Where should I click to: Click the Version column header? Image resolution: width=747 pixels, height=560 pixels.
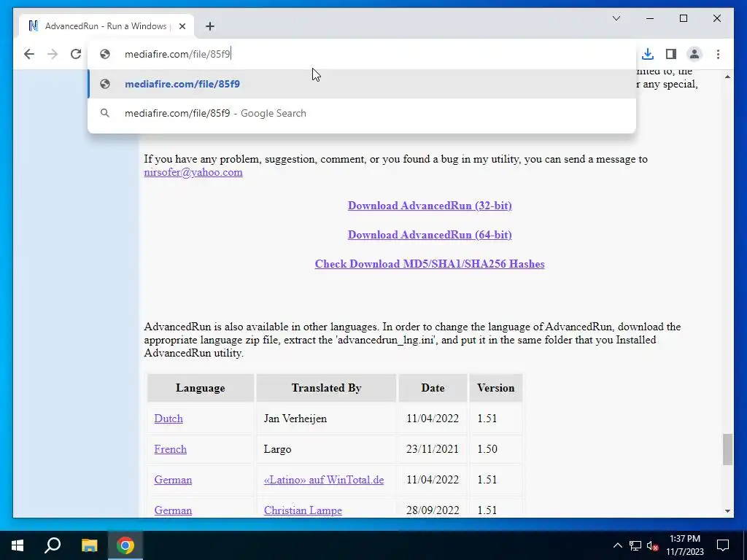tap(495, 388)
